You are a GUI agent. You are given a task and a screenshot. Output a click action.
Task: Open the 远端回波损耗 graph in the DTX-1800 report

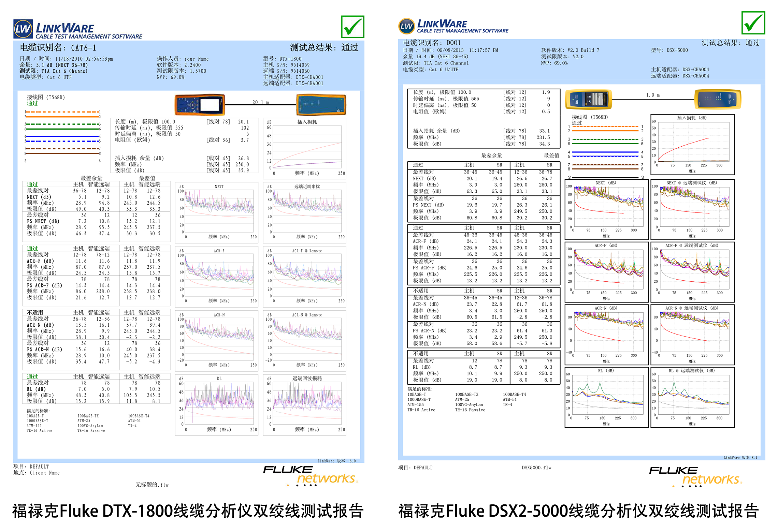tap(305, 405)
